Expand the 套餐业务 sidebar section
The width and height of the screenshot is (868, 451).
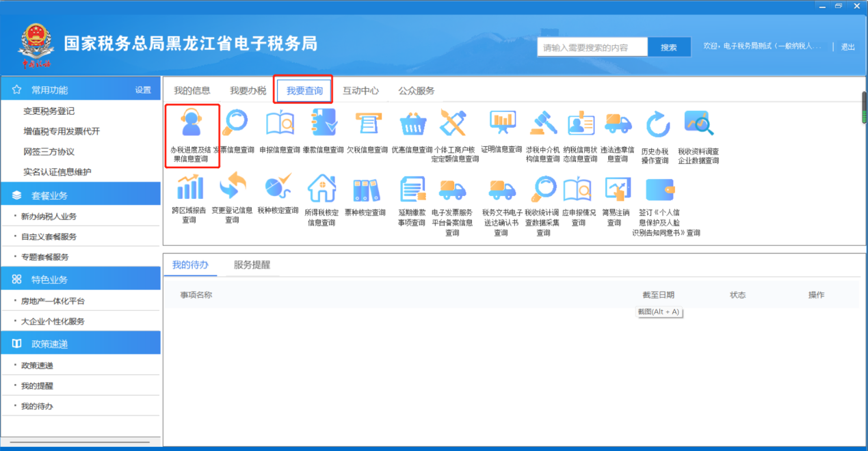[x=81, y=195]
